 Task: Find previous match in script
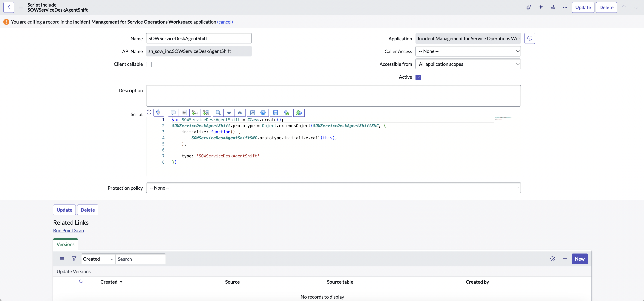[240, 113]
